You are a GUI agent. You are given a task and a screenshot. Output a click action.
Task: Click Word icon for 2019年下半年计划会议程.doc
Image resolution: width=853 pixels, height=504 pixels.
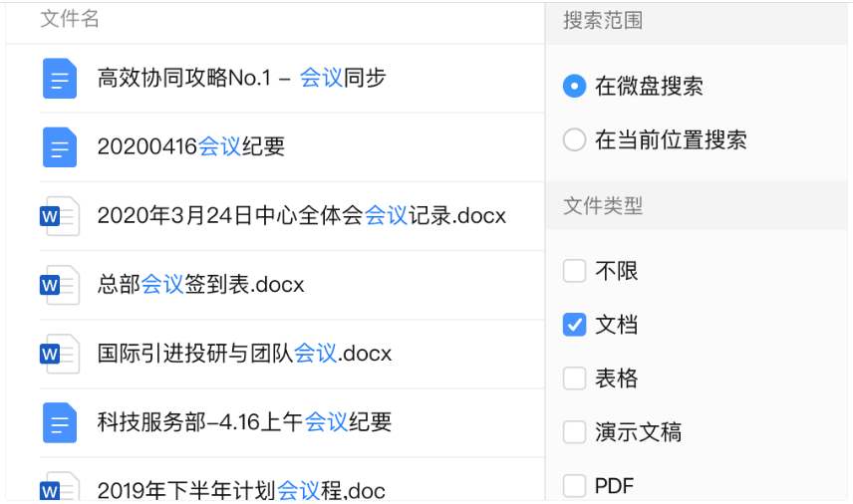(60, 488)
